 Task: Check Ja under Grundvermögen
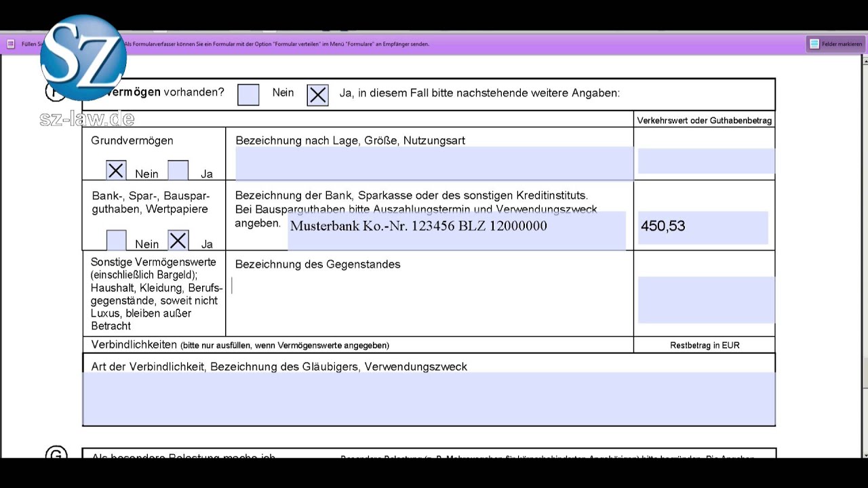click(x=178, y=170)
